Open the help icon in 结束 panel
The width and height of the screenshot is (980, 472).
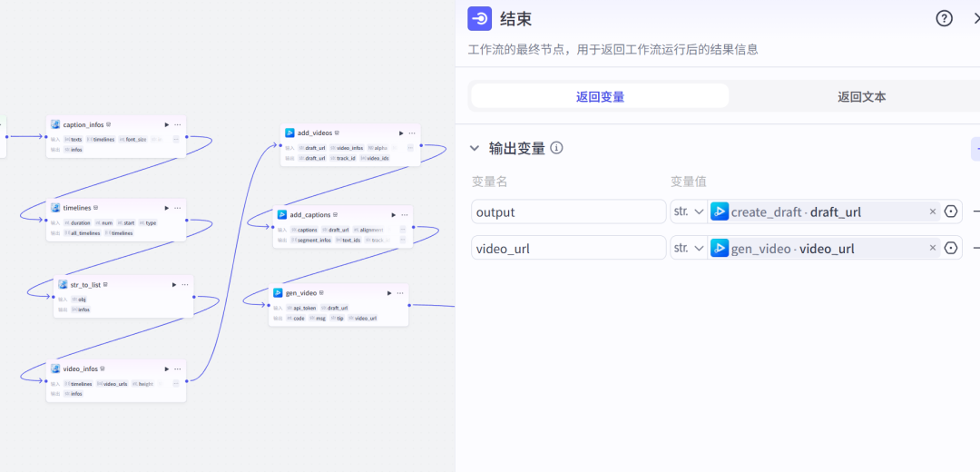click(x=944, y=19)
